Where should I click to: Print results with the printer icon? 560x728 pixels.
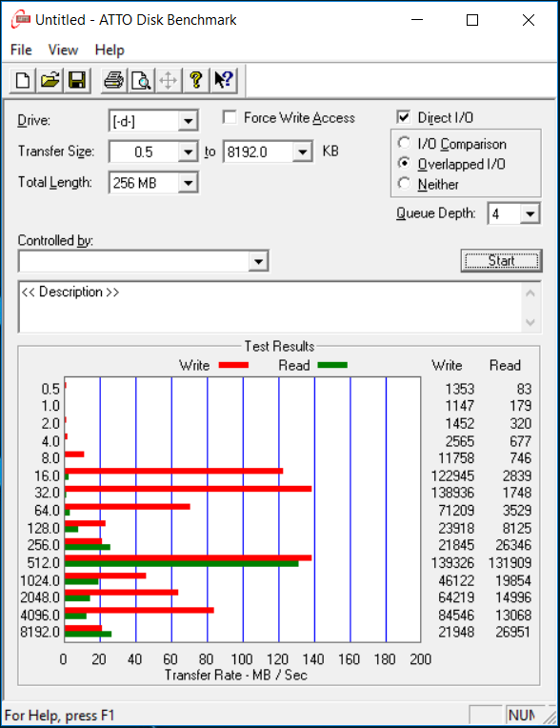pos(113,80)
